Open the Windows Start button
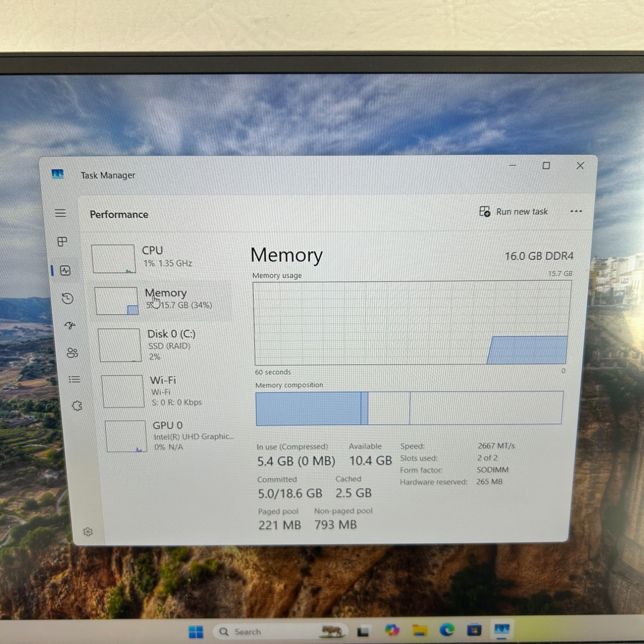 tap(196, 632)
